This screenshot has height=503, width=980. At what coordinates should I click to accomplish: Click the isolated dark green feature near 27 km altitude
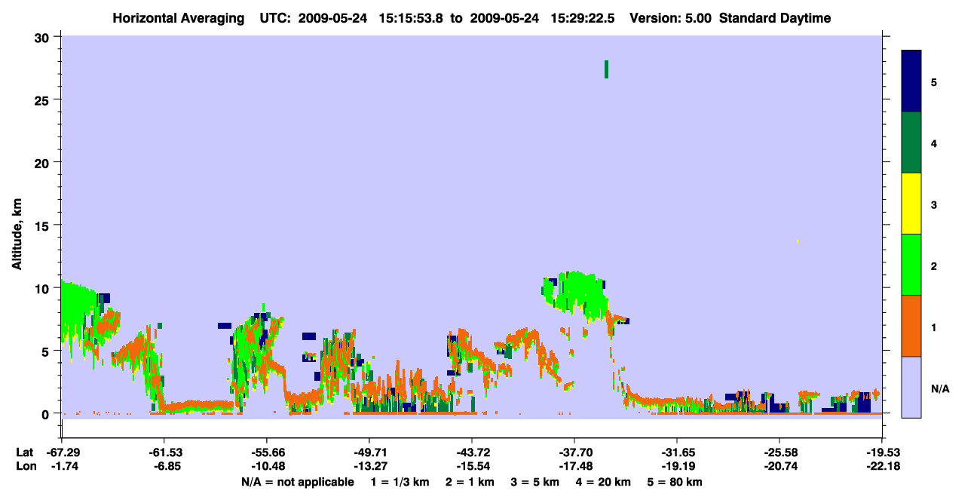[606, 69]
